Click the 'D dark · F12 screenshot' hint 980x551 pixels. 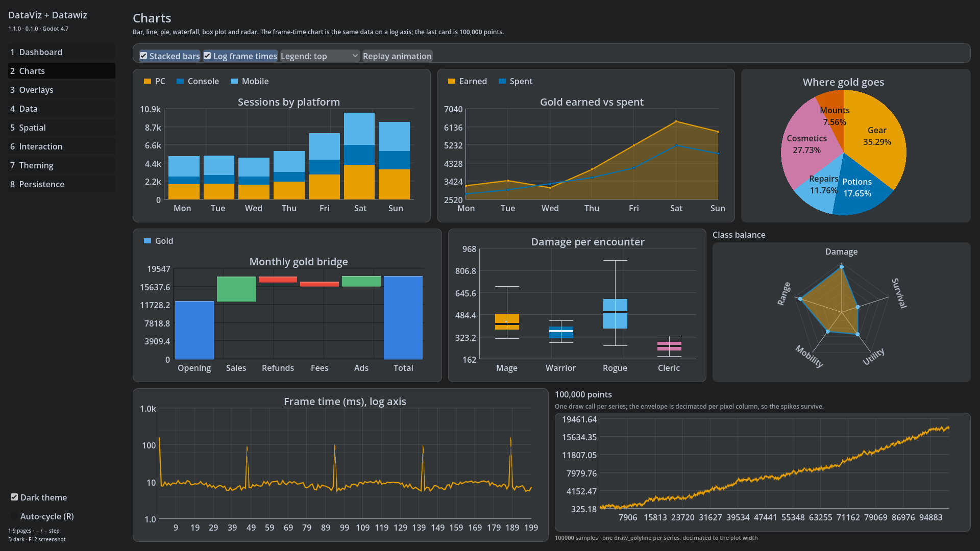point(37,539)
